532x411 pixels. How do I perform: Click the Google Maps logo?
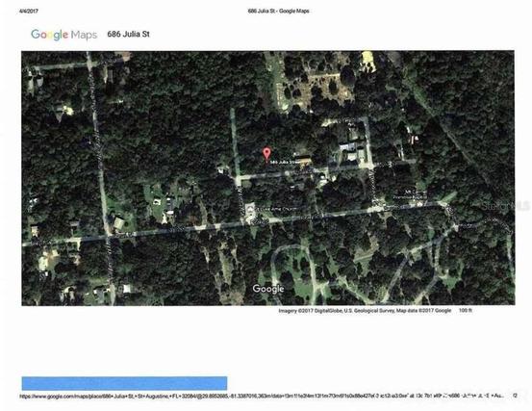(63, 35)
